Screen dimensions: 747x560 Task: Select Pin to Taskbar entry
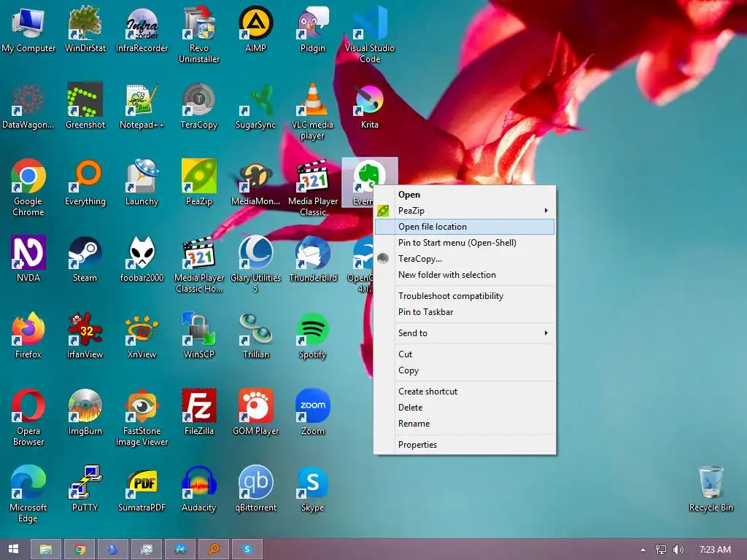465,312
